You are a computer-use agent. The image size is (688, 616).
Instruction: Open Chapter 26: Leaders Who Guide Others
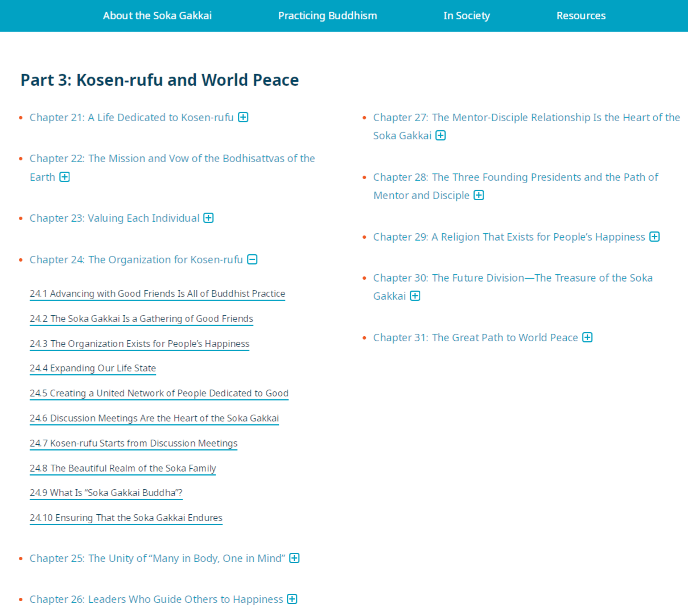(156, 599)
